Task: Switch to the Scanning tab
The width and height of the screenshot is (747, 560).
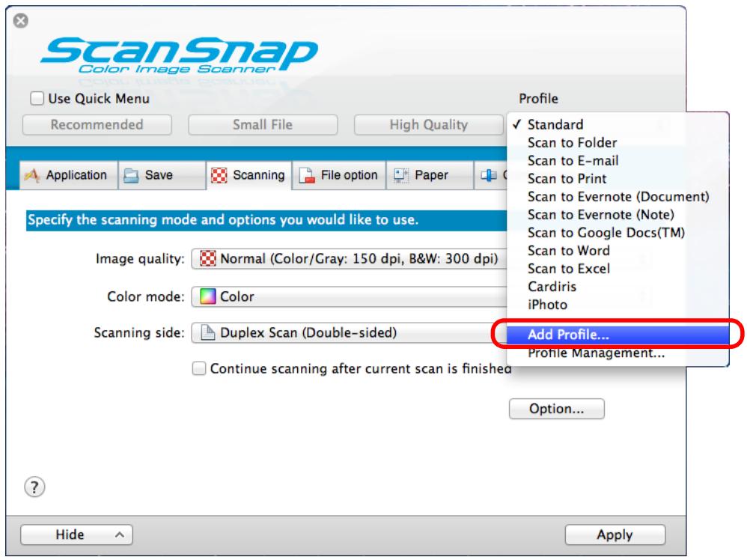Action: [x=249, y=175]
